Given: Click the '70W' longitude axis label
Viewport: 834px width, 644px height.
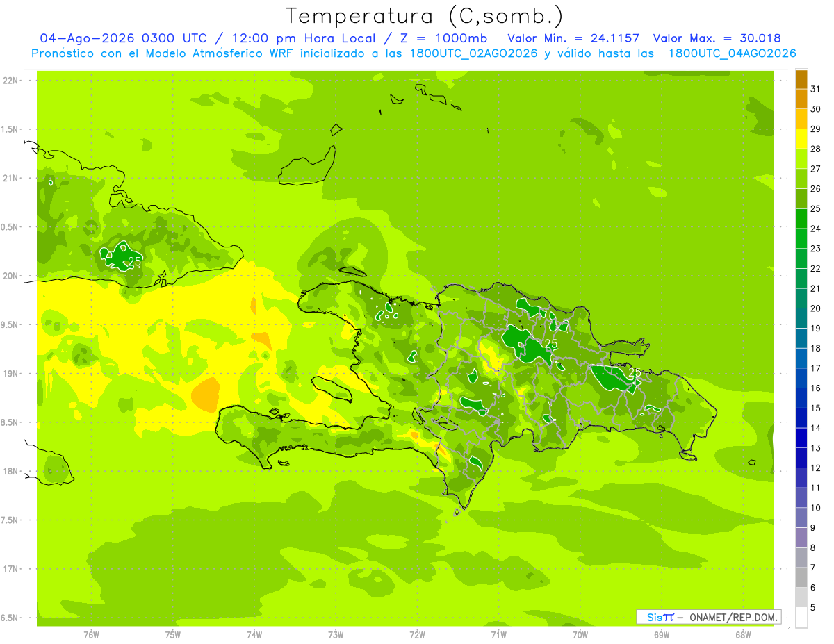Looking at the screenshot, I should coord(580,634).
